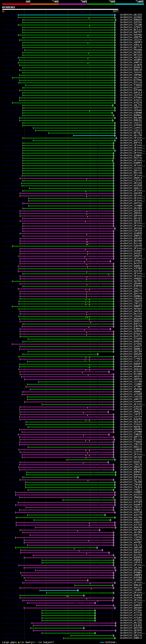Select the UniRef100_P38666 label
This screenshot has height=644, width=146.
pyautogui.click(x=131, y=85)
